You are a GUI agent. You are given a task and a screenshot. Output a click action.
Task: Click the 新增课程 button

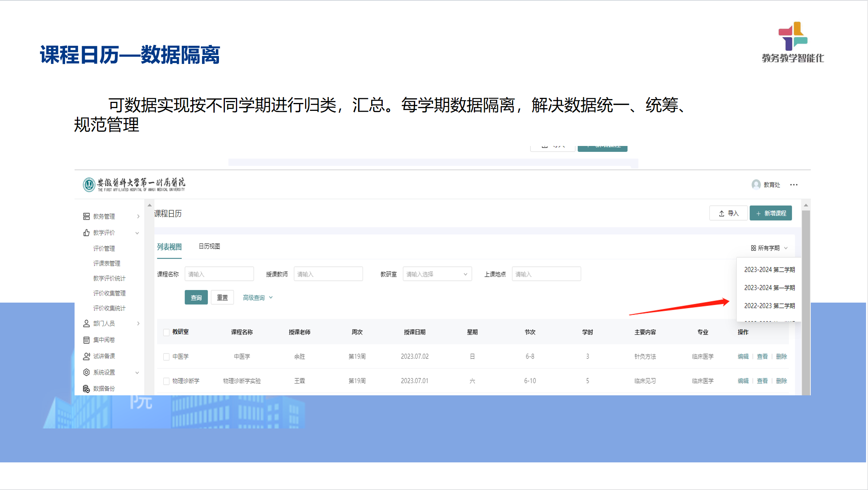[771, 213]
